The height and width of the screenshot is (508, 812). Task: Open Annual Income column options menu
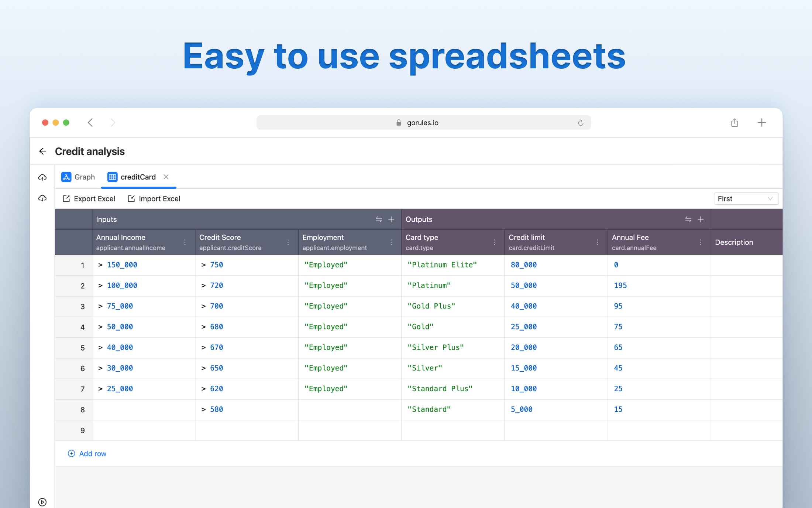click(x=185, y=242)
